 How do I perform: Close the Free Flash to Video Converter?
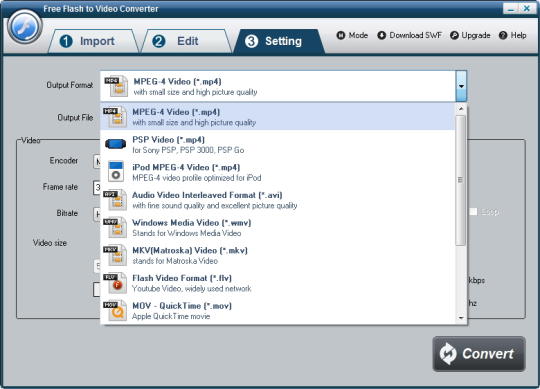(x=527, y=9)
